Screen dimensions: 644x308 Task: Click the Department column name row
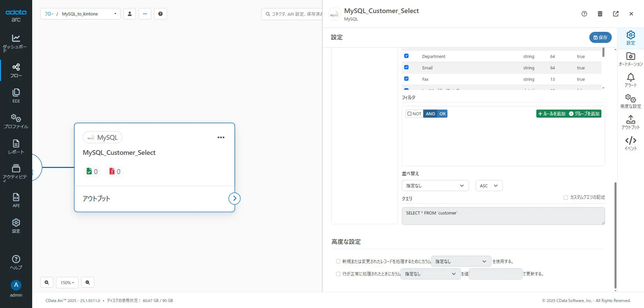coord(502,56)
